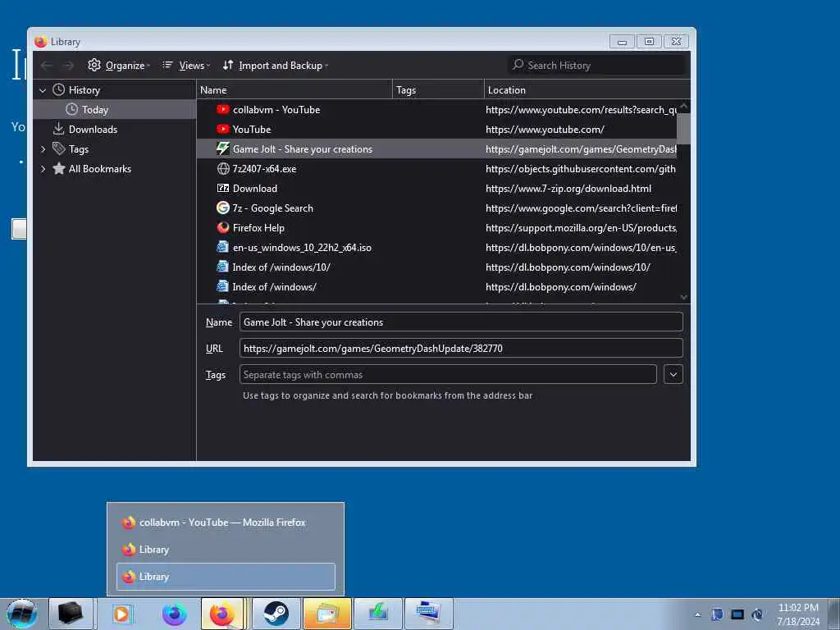Click the page icon of Index of /windows/
840x630 pixels.
(223, 286)
